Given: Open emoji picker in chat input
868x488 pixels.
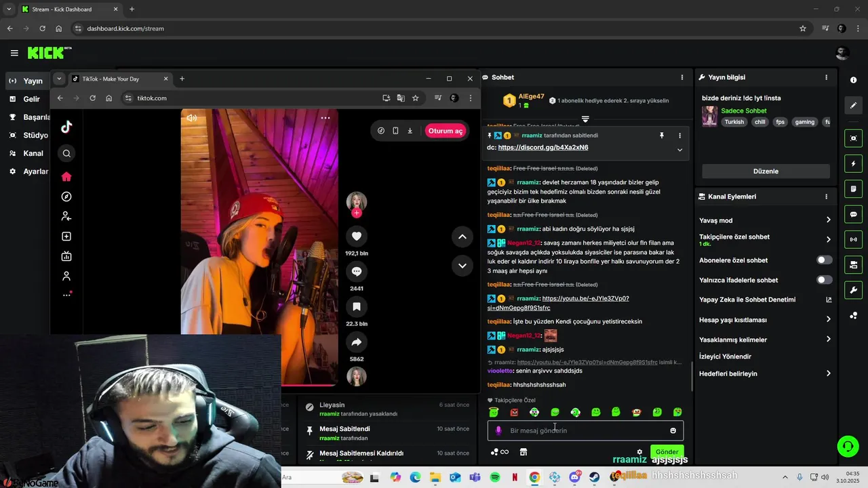Looking at the screenshot, I should pyautogui.click(x=673, y=430).
